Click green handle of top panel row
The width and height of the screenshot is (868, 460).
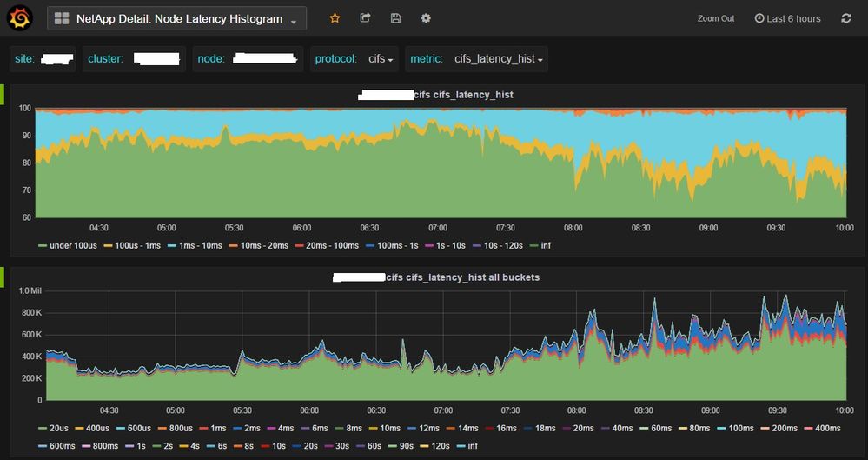click(3, 94)
